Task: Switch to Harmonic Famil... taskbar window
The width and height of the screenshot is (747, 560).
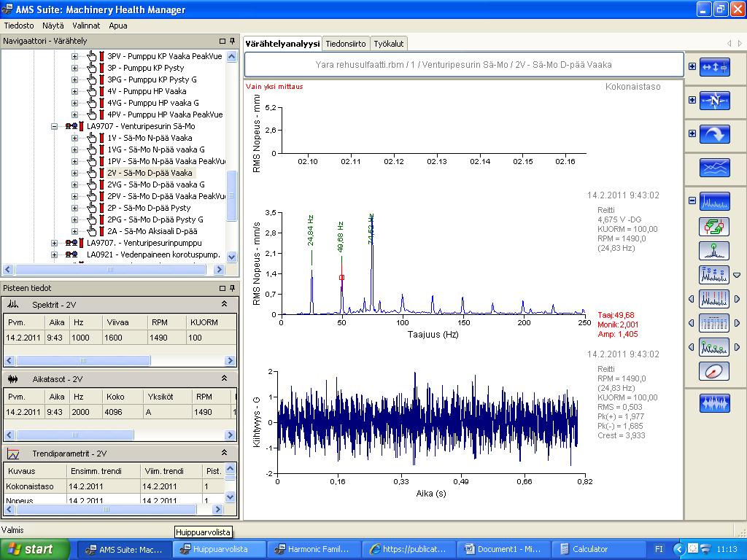Action: coord(314,549)
